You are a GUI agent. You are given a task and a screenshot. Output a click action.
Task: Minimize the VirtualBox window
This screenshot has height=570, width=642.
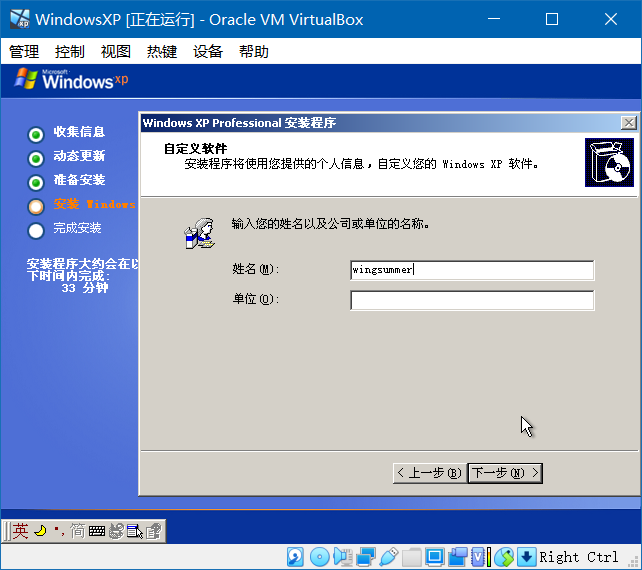click(x=494, y=19)
